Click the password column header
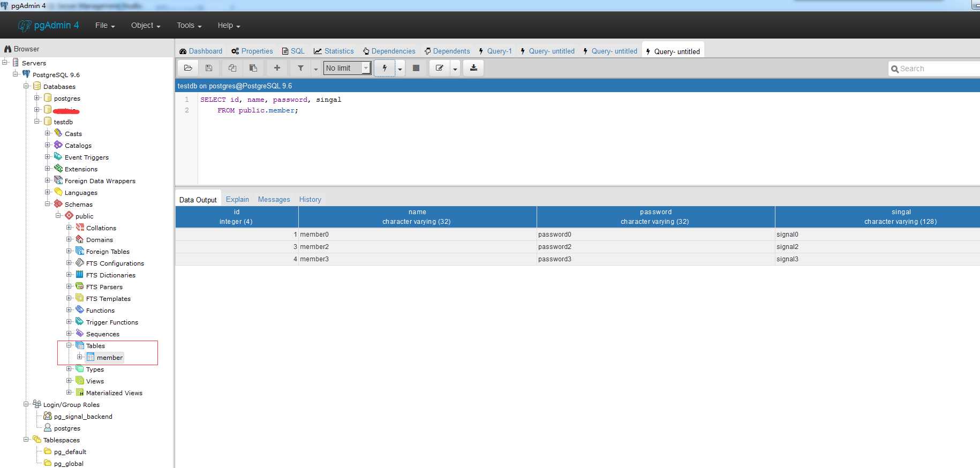Screen dimensions: 980x468 click(x=655, y=217)
